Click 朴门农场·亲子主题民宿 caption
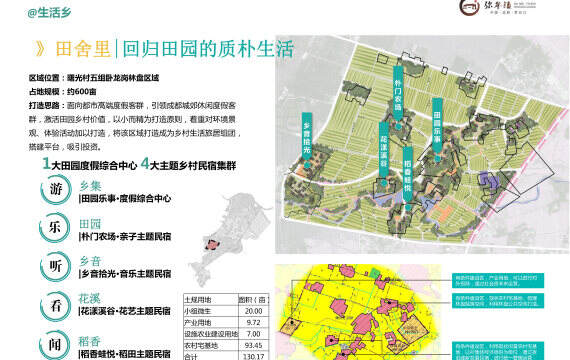 click(x=125, y=237)
